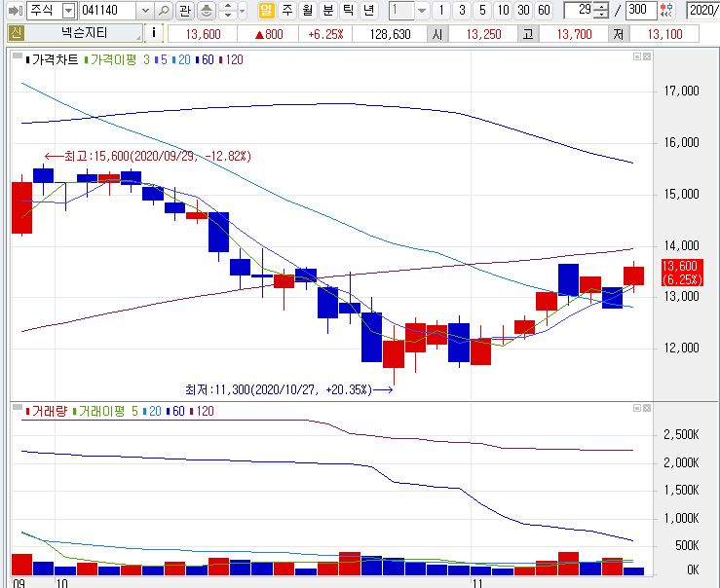Choose the 10 interval preset button
The height and width of the screenshot is (588, 720).
pyautogui.click(x=504, y=10)
